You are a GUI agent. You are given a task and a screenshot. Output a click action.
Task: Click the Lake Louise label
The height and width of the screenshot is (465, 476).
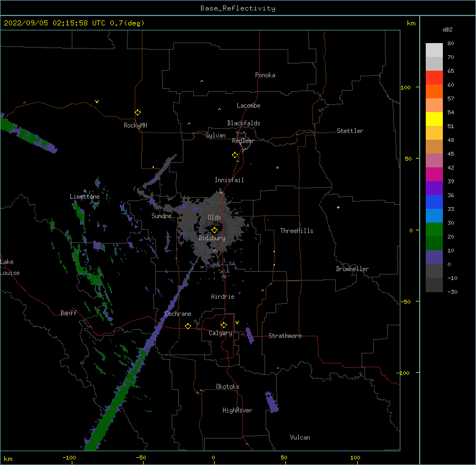coord(10,267)
